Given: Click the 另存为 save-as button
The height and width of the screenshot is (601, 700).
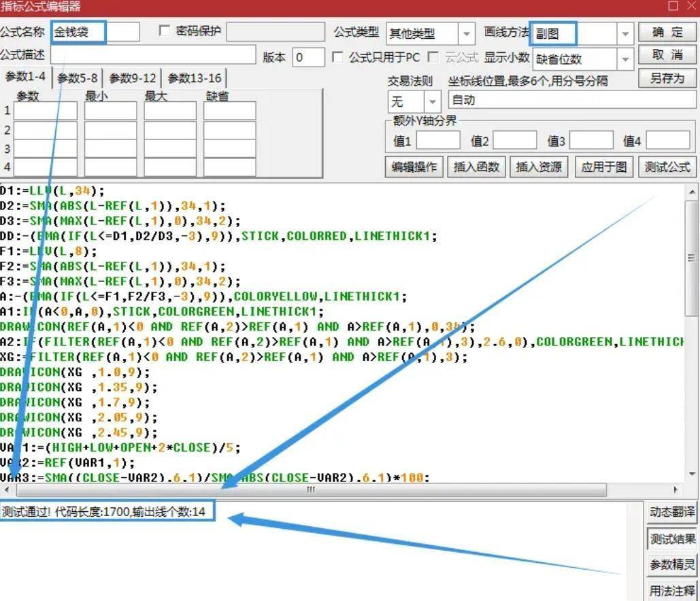Looking at the screenshot, I should [667, 79].
